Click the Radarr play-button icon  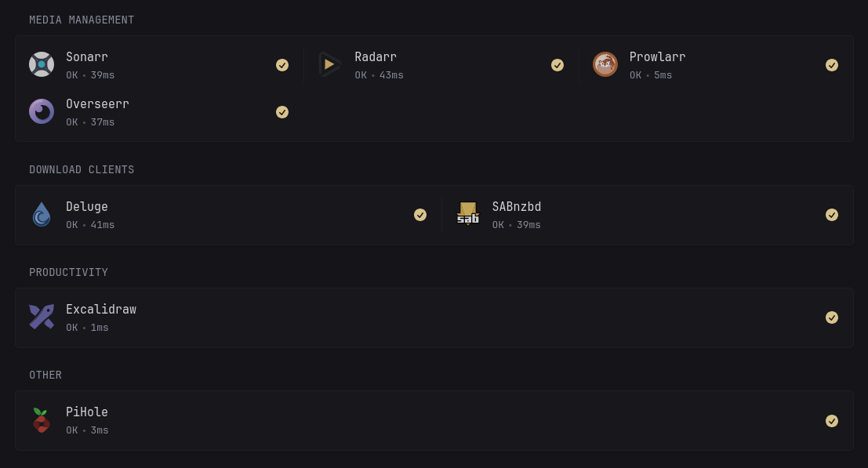pos(330,64)
